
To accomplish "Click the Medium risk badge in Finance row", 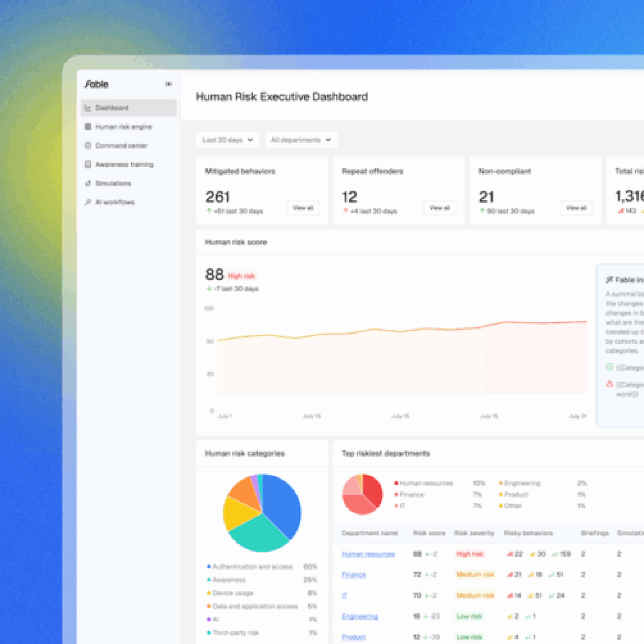I will 475,575.
